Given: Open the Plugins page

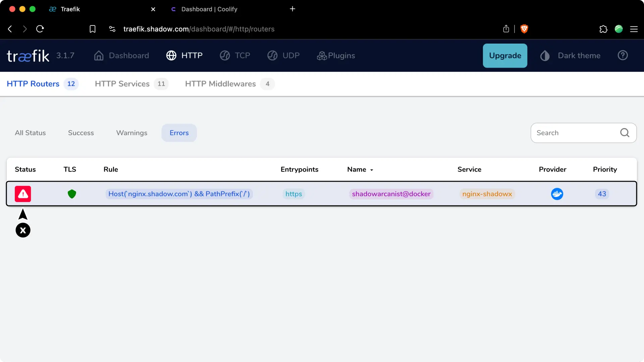Looking at the screenshot, I should point(336,56).
